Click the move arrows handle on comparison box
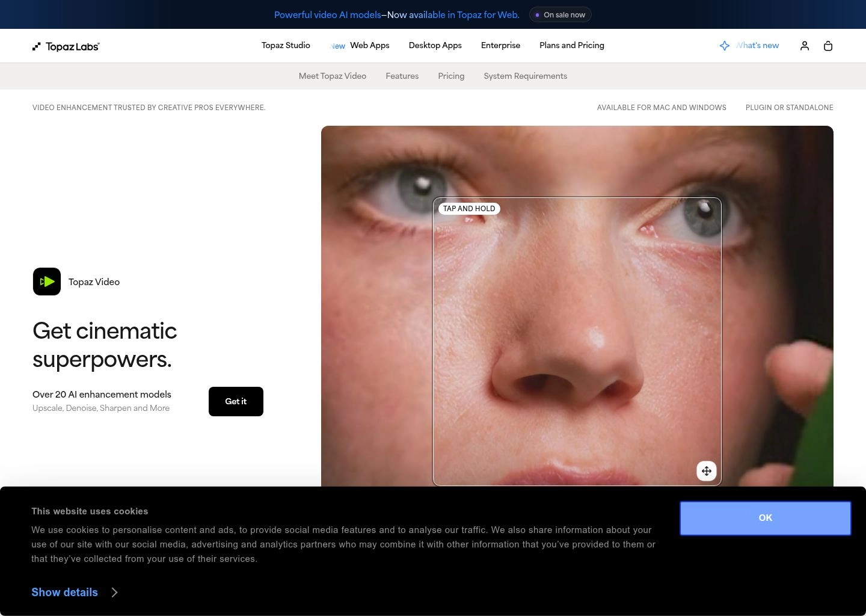The height and width of the screenshot is (616, 866). pyautogui.click(x=707, y=471)
